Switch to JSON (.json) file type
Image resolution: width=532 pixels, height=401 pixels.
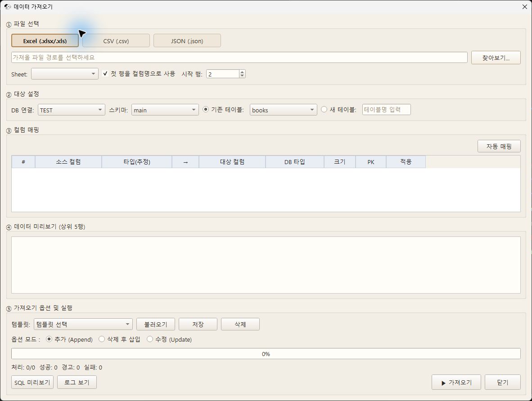tap(187, 40)
